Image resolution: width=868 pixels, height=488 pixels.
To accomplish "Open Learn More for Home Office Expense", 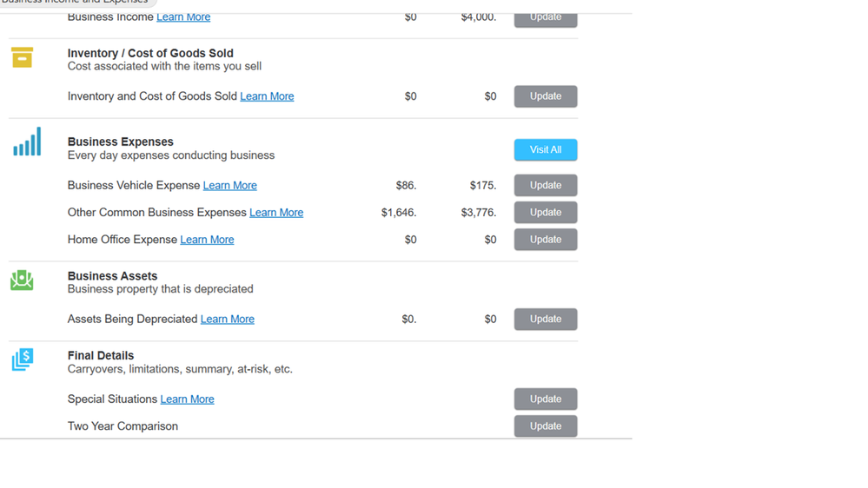I will tap(207, 240).
